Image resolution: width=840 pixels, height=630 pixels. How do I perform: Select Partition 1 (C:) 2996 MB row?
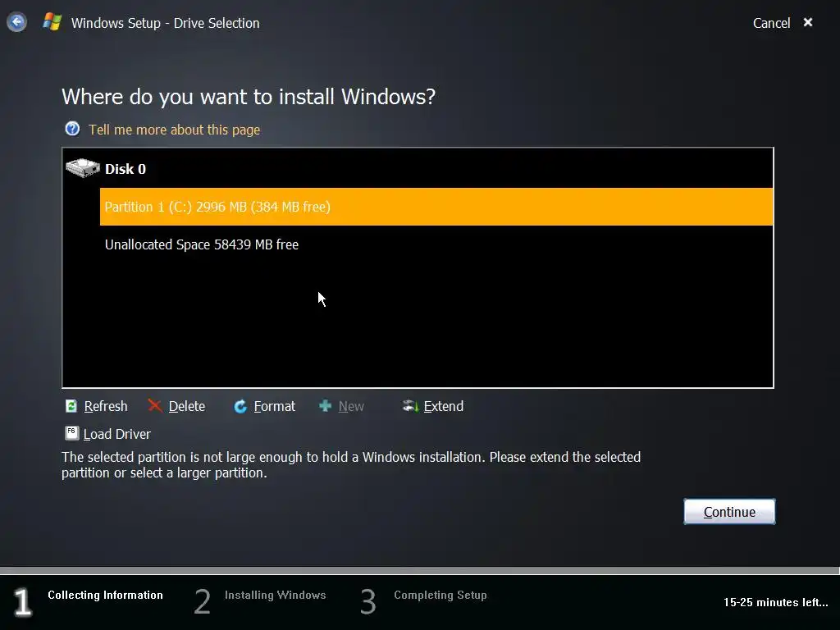pos(436,207)
